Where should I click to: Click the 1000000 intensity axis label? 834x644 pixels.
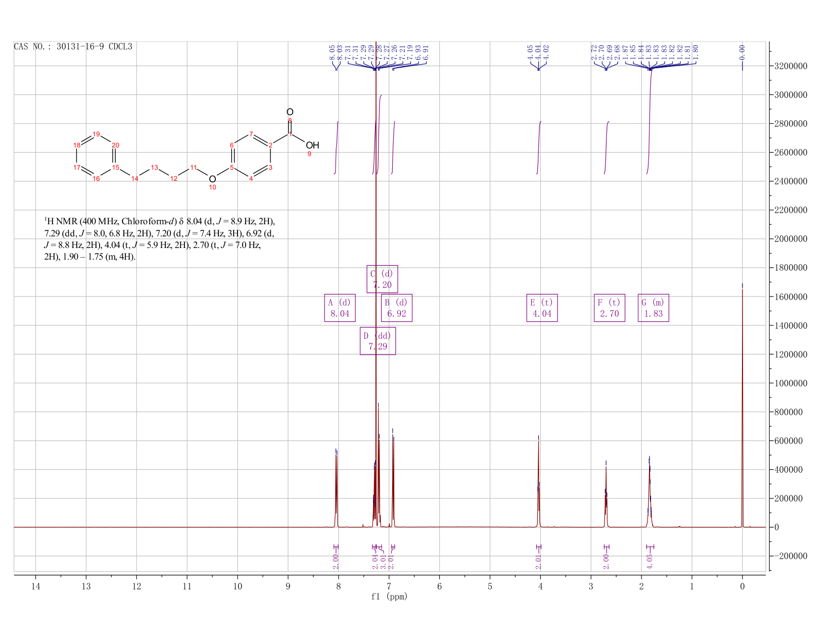[x=790, y=383]
